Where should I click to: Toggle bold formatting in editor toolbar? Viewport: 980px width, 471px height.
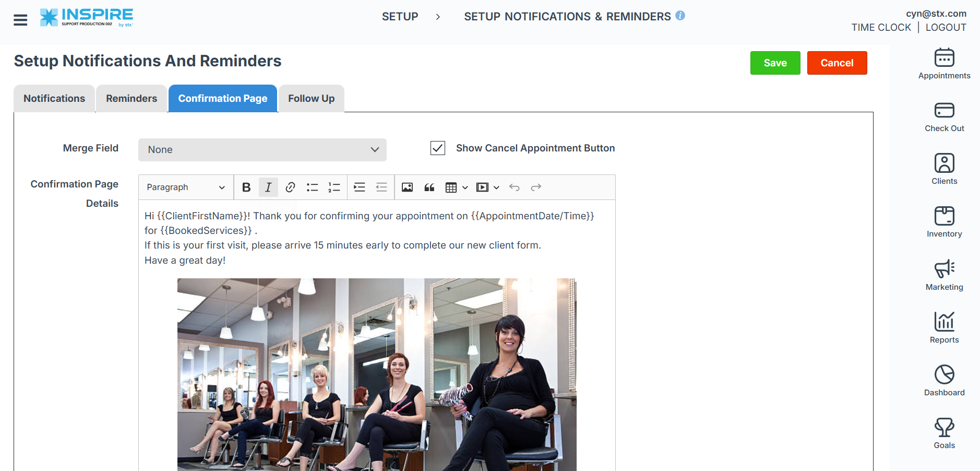246,187
